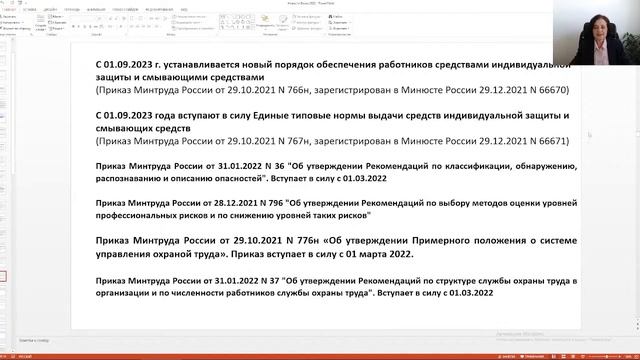Click Преобразовать в SmartArt command

(x=194, y=28)
